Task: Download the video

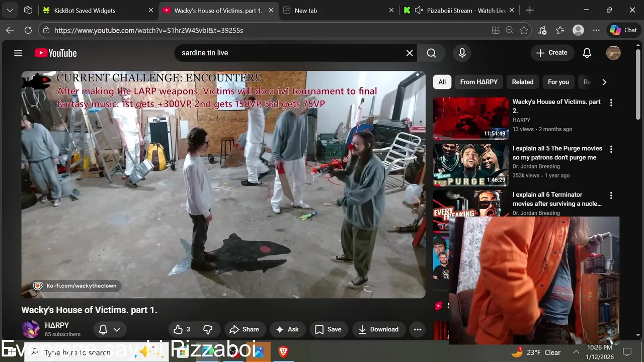Action: (379, 329)
